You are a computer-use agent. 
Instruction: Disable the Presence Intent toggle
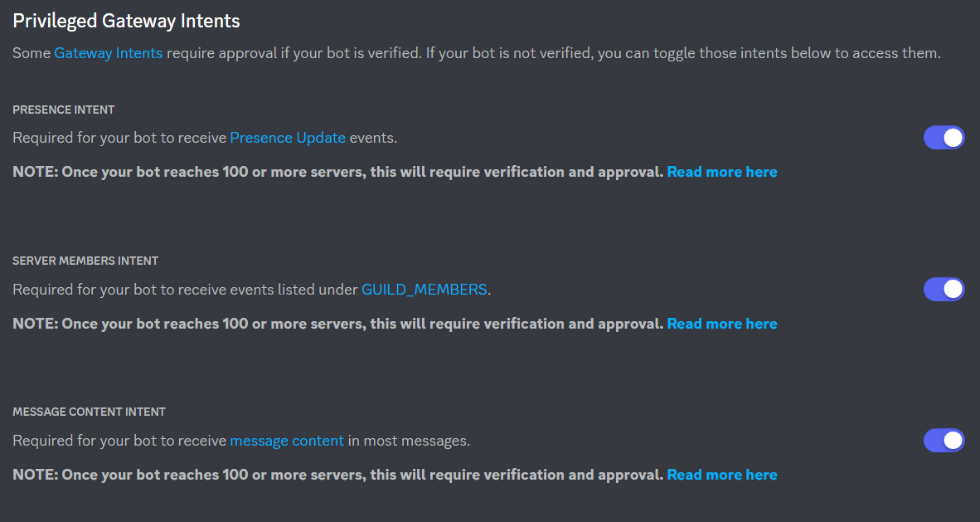click(x=944, y=138)
